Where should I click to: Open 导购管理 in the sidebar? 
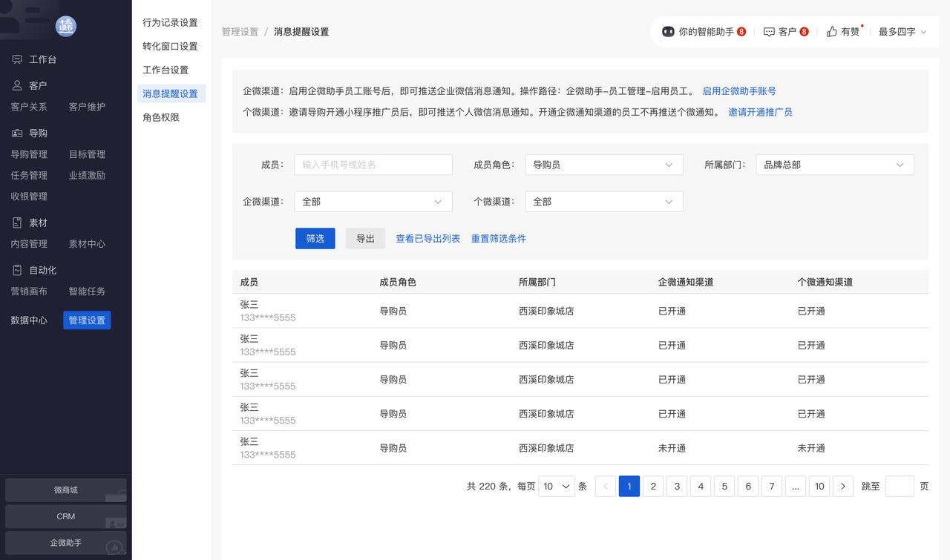(x=29, y=154)
